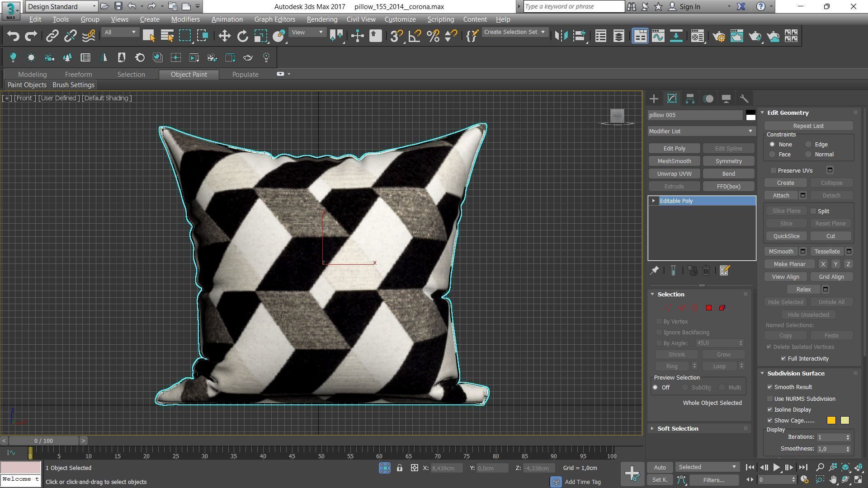Open the All selection filter dropdown

[120, 32]
